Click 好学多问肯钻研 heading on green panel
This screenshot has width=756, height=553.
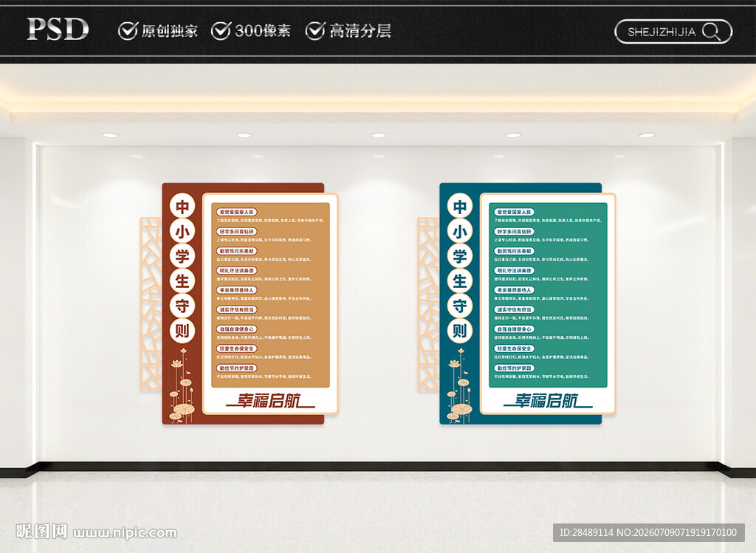coord(514,231)
